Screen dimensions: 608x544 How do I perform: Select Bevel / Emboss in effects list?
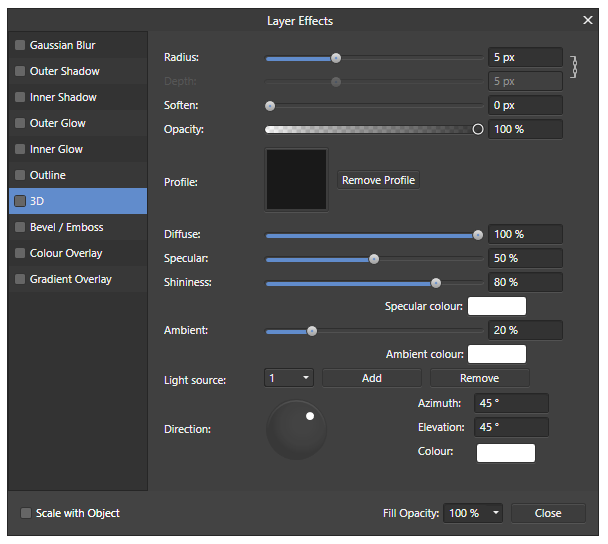tap(78, 227)
